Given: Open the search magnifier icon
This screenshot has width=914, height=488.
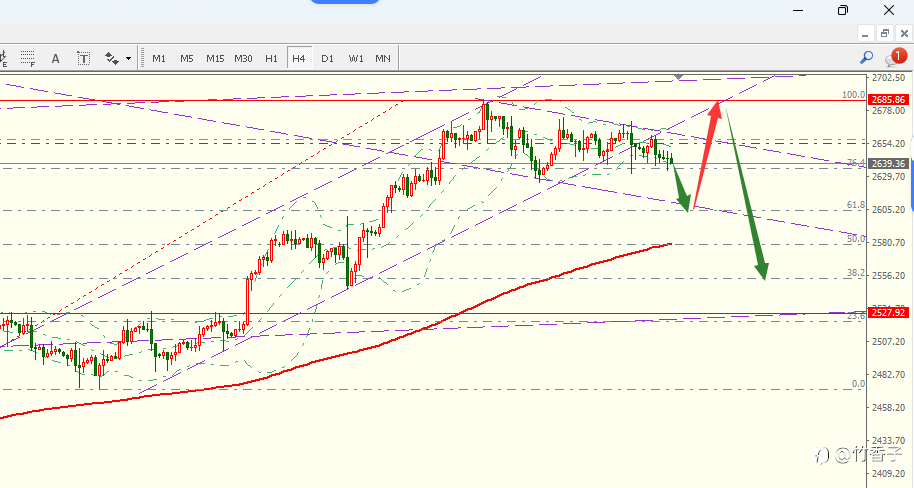Looking at the screenshot, I should tap(866, 57).
